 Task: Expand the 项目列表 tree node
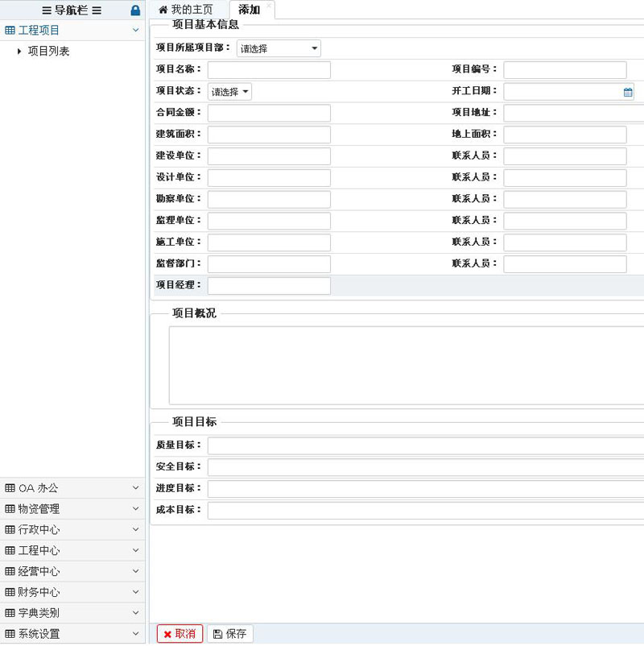(x=19, y=52)
